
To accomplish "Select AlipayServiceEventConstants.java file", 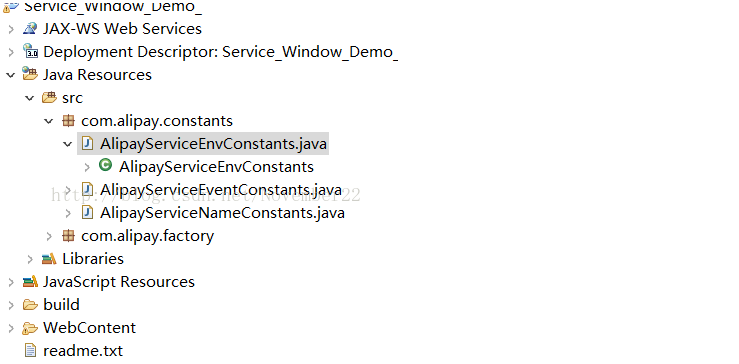I will coord(221,190).
